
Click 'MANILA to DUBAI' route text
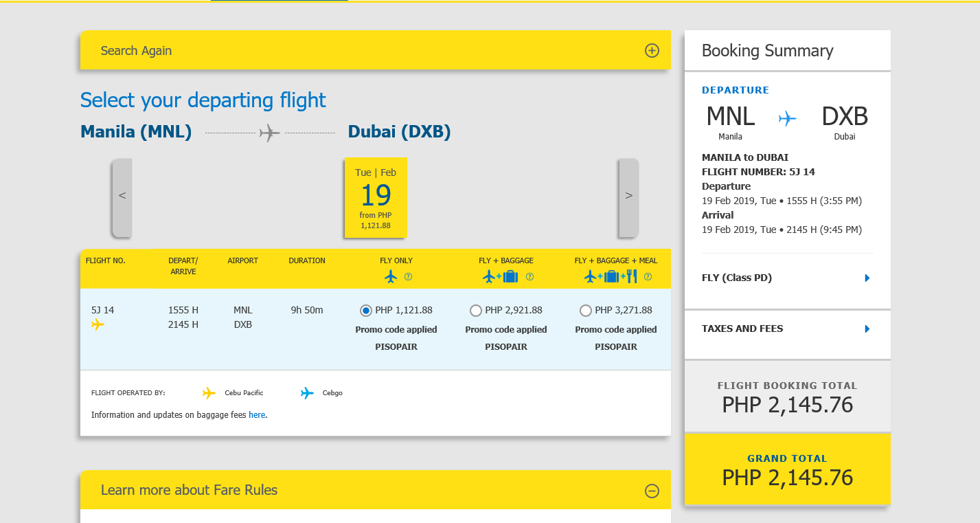coord(745,157)
